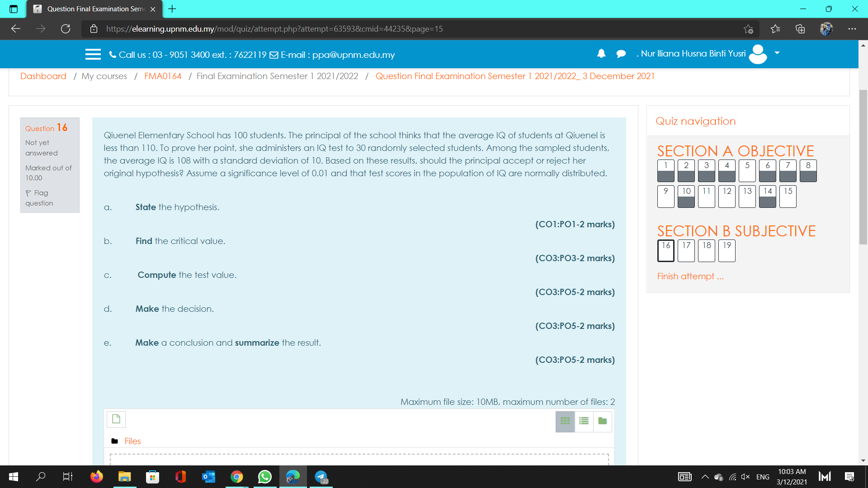
Task: Expand hidden system tray icons
Action: (704, 477)
